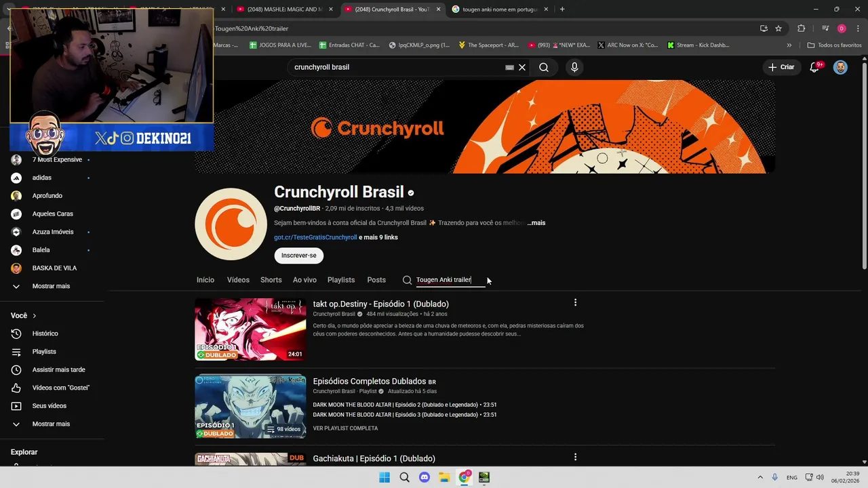
Task: Open the Início channel tab
Action: (x=205, y=280)
